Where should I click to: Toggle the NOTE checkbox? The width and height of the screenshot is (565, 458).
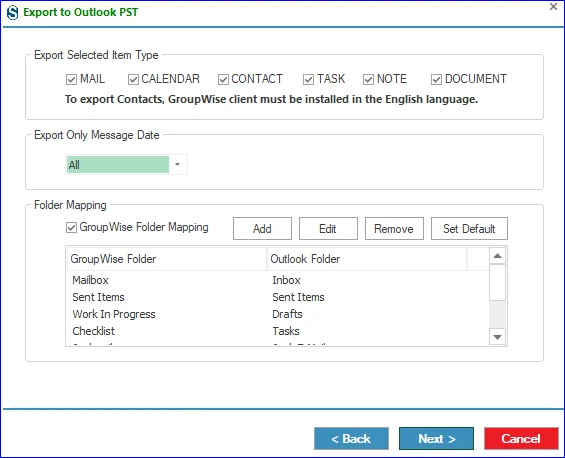pos(368,79)
